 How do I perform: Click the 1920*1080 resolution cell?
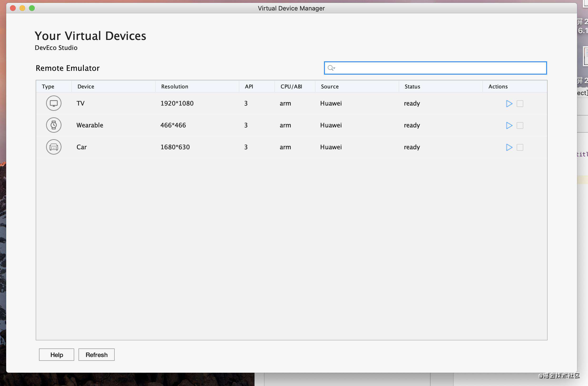(177, 103)
